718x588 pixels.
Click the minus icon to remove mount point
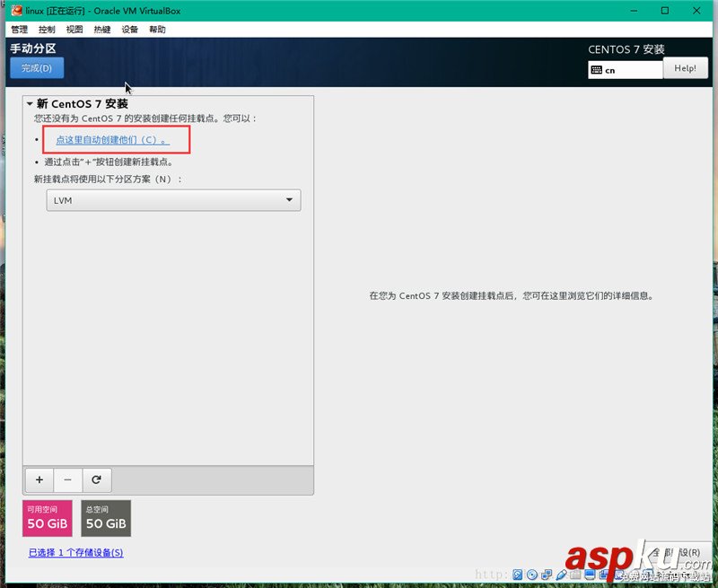coord(68,480)
